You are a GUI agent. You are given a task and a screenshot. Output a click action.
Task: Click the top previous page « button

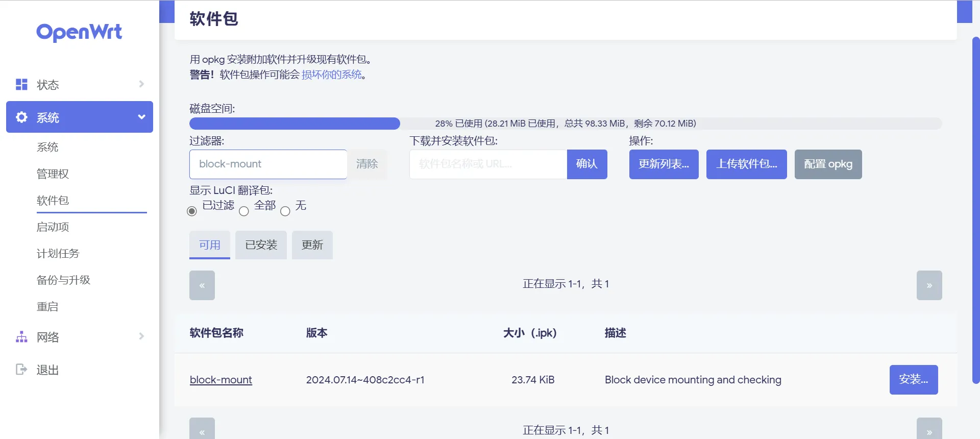202,285
